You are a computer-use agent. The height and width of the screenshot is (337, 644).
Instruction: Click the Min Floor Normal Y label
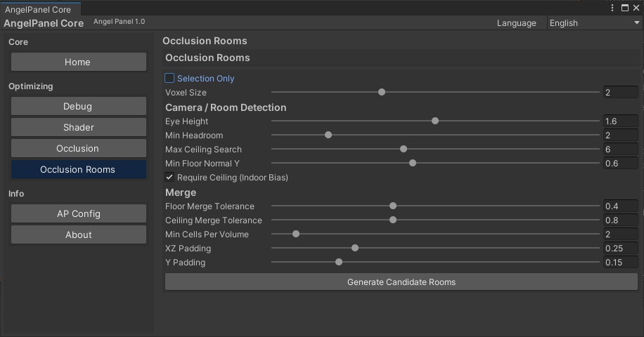coord(202,163)
